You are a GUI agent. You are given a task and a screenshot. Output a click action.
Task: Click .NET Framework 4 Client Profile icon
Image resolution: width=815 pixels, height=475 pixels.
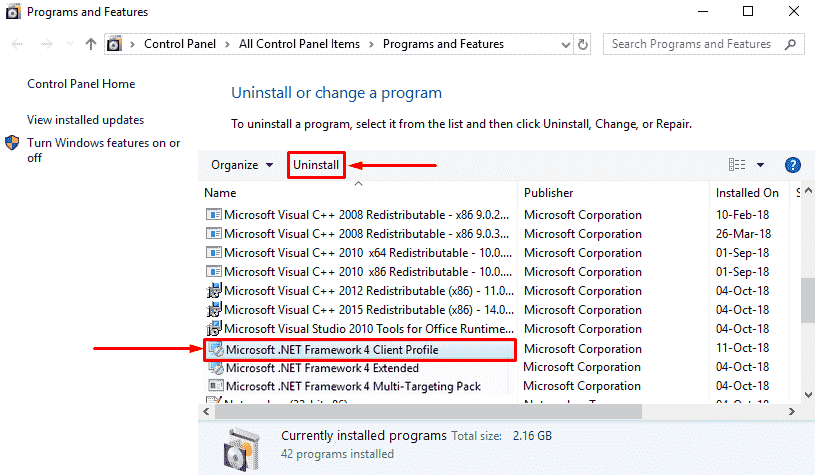click(x=216, y=349)
